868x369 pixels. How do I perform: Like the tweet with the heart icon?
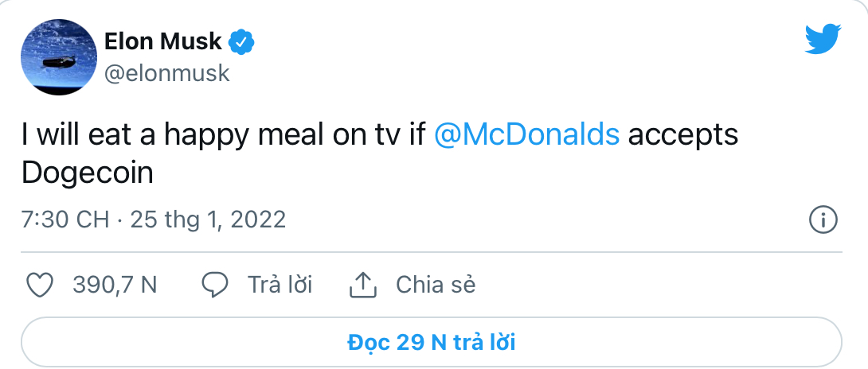pos(40,284)
